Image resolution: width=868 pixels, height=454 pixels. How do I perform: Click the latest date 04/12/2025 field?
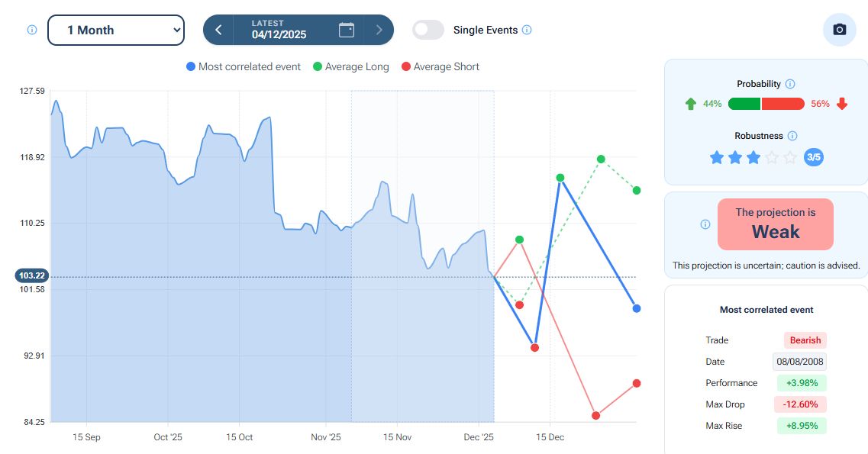[x=279, y=30]
